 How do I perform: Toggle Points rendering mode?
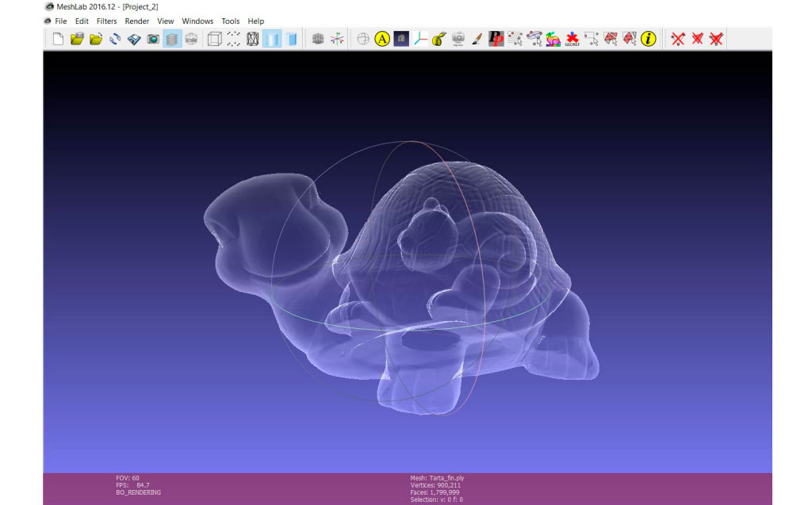[234, 39]
